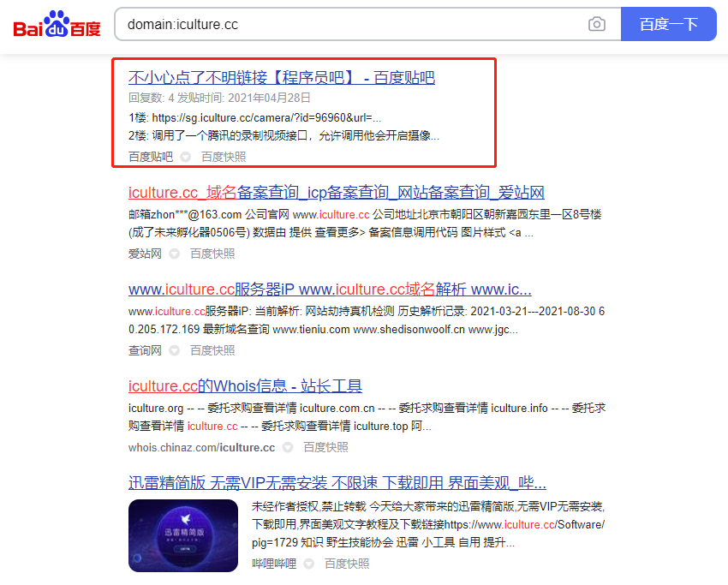Click snippet text 未经作者授权,禁止转载

coord(308,506)
